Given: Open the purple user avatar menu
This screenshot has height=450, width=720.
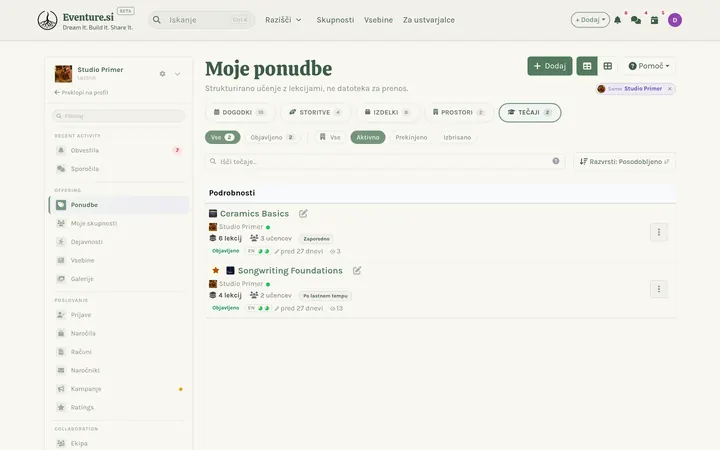Looking at the screenshot, I should coord(675,20).
